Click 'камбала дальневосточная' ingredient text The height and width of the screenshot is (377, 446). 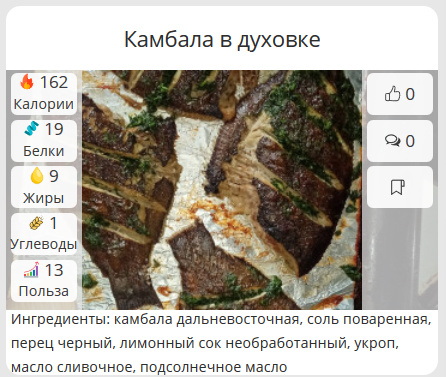tap(207, 319)
